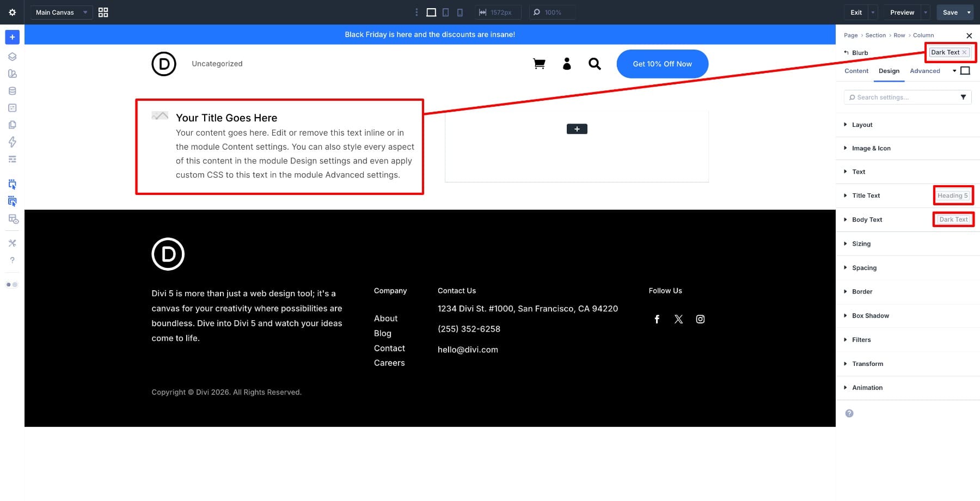Open the Save options arrow
Viewport: 980px width, 501px height.
click(969, 12)
